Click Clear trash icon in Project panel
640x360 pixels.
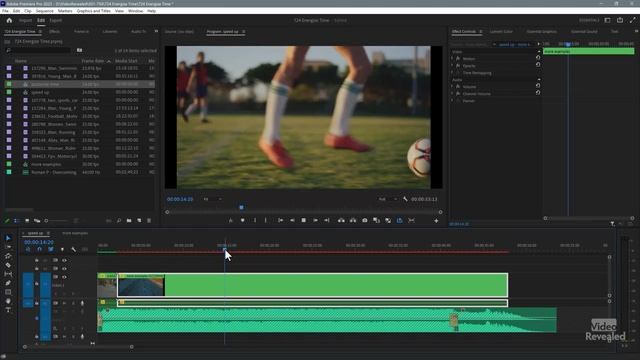[x=149, y=220]
